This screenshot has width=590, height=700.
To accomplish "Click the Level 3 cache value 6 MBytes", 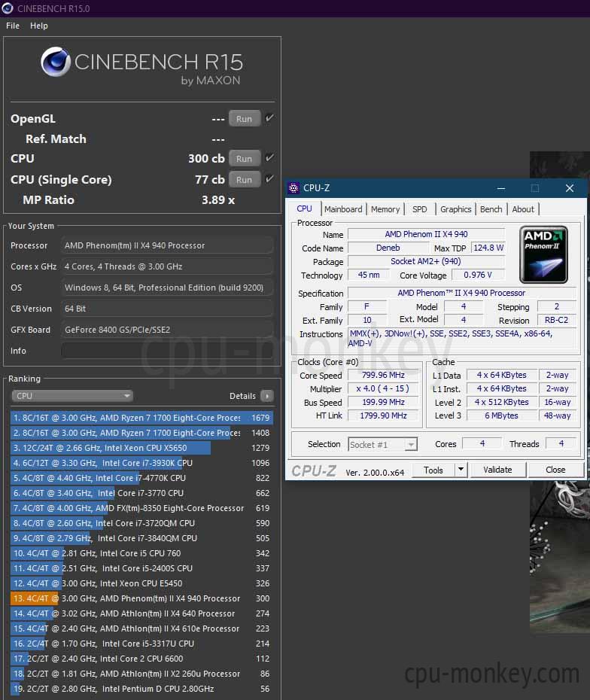I will pyautogui.click(x=502, y=415).
